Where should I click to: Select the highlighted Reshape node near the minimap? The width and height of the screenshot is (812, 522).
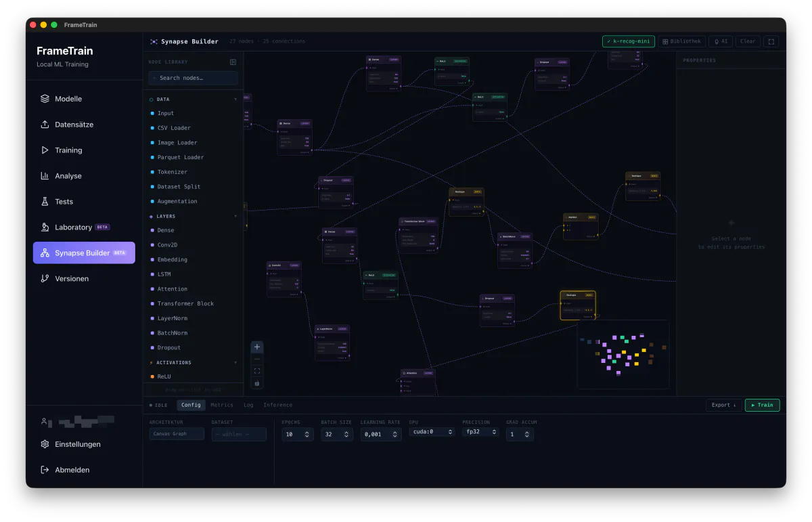click(x=578, y=305)
